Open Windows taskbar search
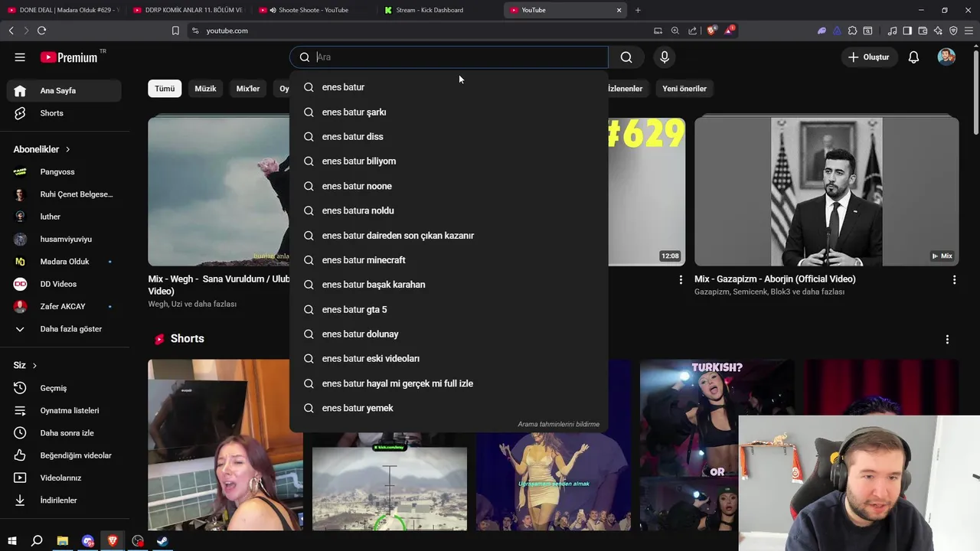The image size is (980, 551). click(37, 541)
